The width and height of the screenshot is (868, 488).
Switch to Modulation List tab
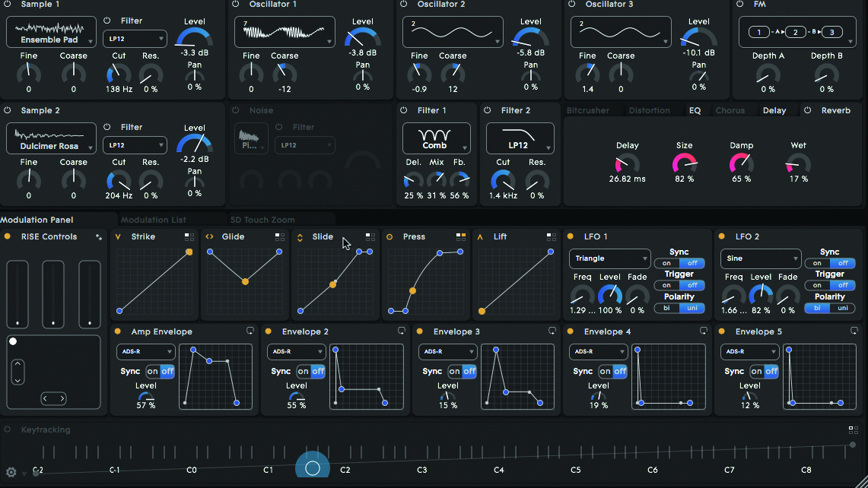pos(154,220)
